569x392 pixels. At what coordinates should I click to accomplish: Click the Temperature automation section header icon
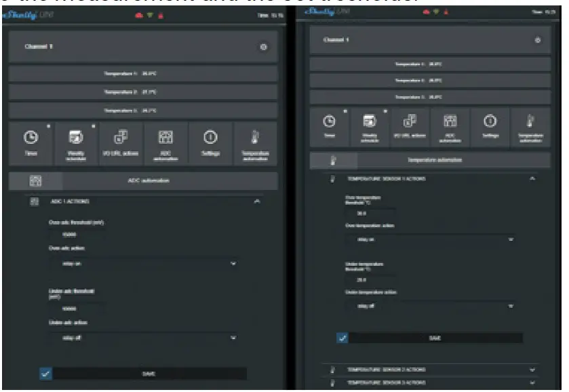(333, 161)
